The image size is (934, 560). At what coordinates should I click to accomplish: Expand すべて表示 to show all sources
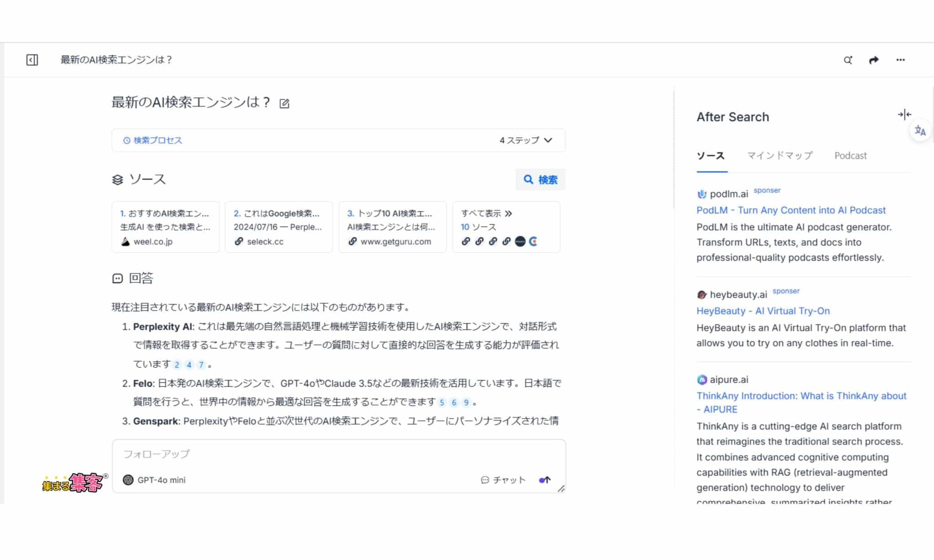(x=487, y=213)
